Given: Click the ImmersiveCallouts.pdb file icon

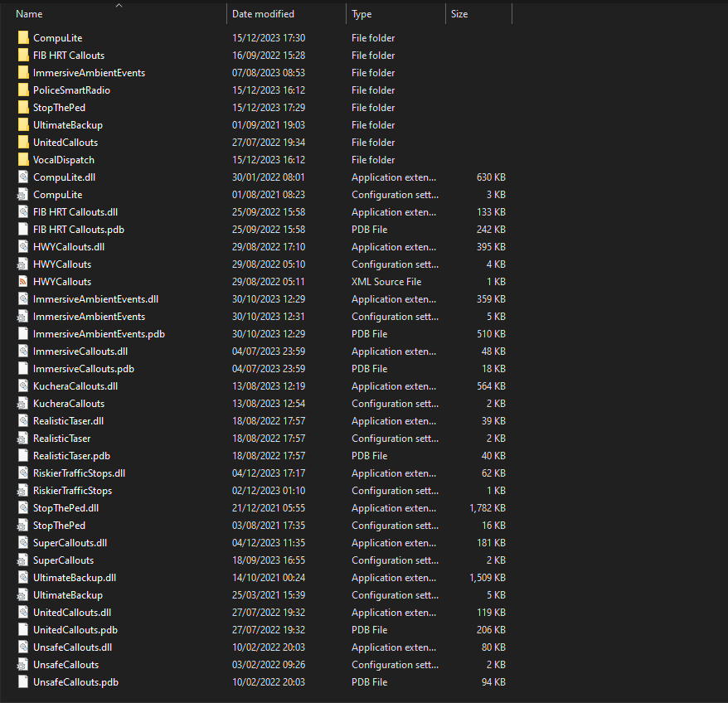Looking at the screenshot, I should [x=23, y=369].
